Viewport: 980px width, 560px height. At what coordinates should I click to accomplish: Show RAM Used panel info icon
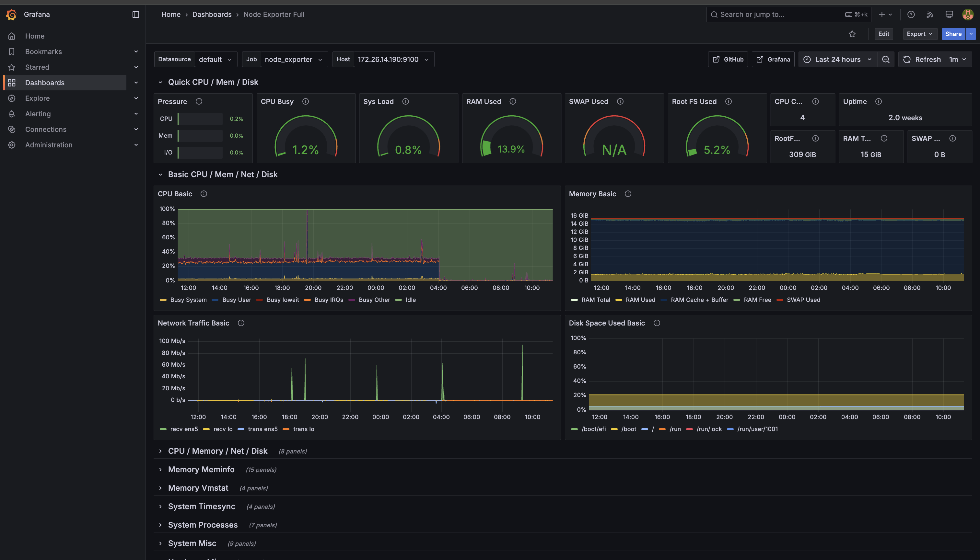(513, 102)
